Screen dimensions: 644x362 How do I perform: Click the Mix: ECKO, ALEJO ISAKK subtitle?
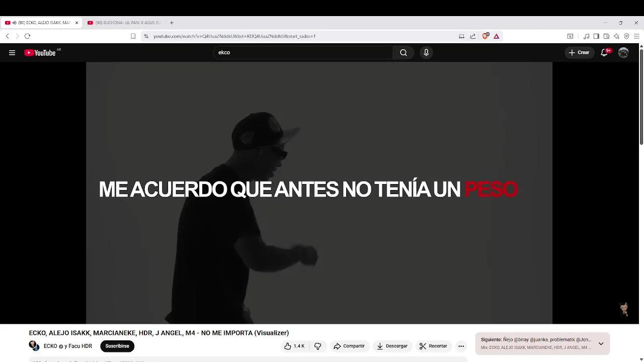[535, 347]
